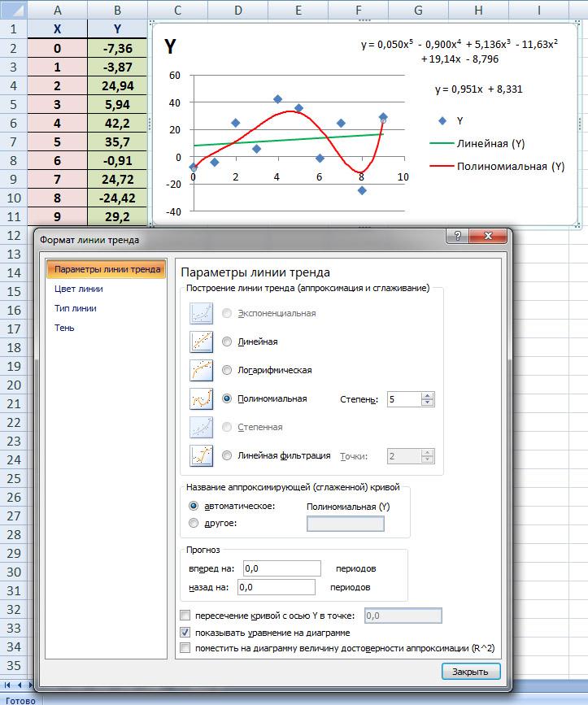Open the Параметры линии тренда tab
The image size is (588, 705).
106,269
